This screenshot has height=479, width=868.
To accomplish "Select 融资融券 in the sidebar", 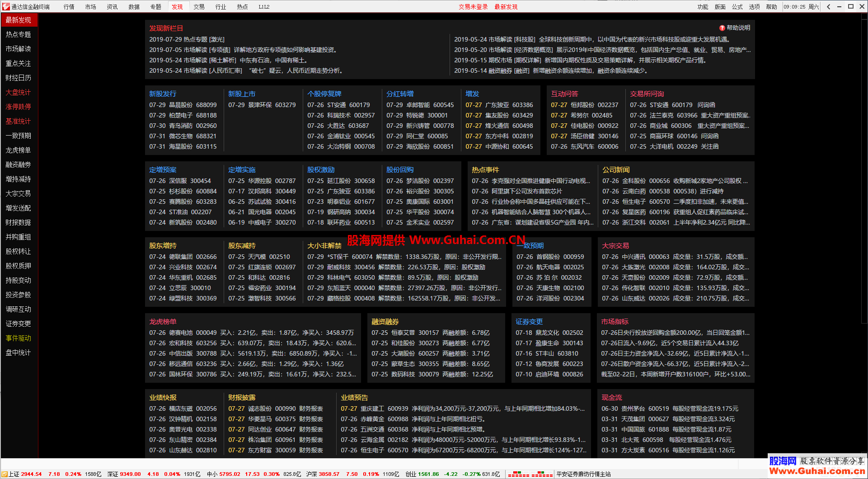I will [x=19, y=164].
